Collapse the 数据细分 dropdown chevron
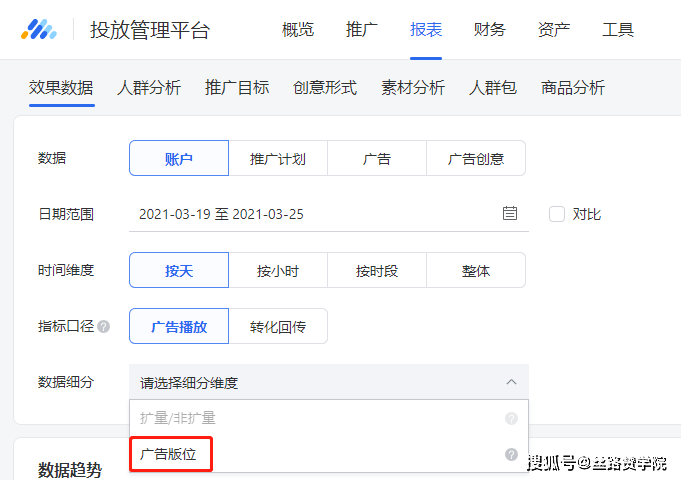The image size is (681, 480). click(x=511, y=382)
